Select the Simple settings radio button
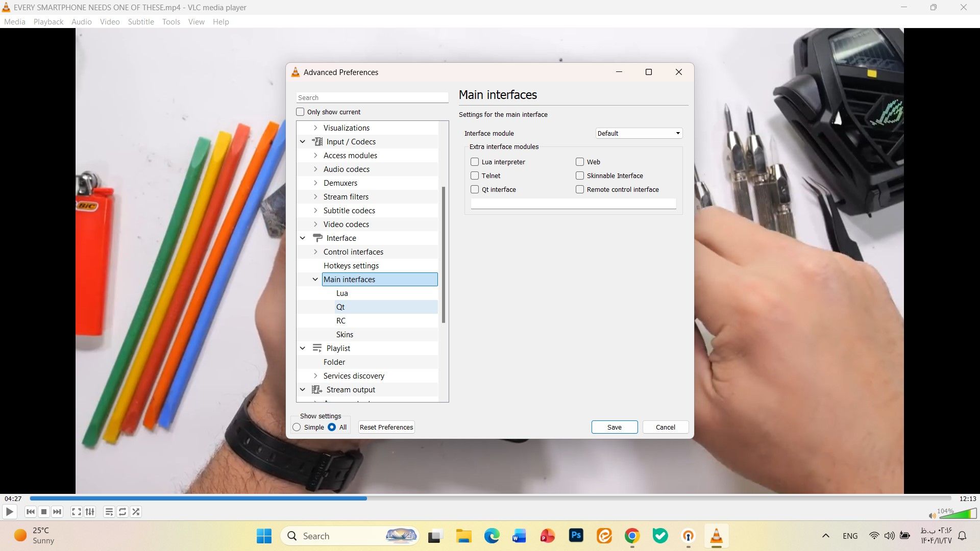 click(x=297, y=427)
